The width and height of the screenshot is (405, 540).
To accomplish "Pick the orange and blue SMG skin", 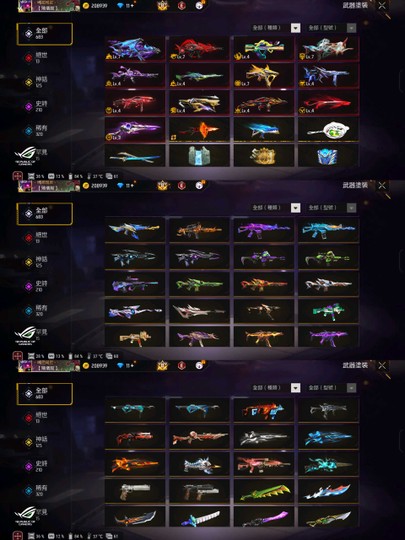I will pos(263,410).
